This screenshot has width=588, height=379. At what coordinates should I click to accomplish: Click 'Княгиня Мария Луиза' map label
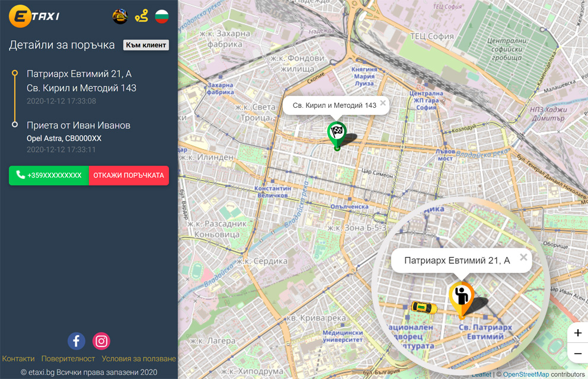(364, 76)
